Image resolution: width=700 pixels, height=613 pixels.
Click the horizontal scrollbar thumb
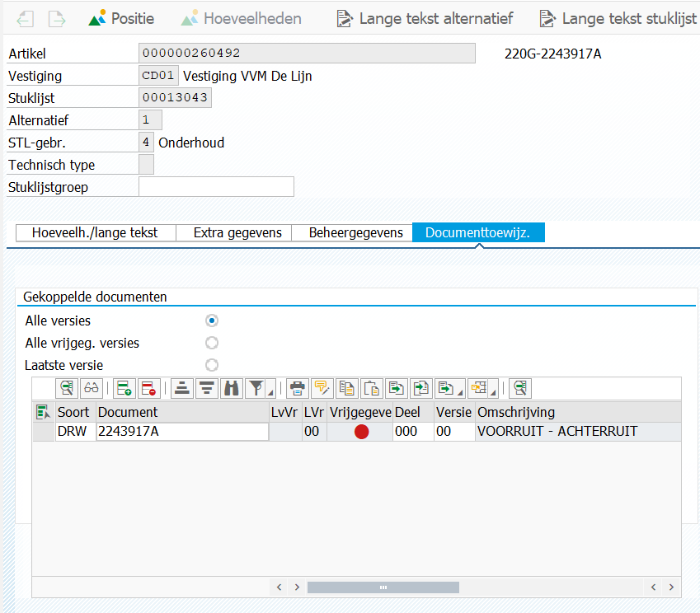tap(383, 587)
